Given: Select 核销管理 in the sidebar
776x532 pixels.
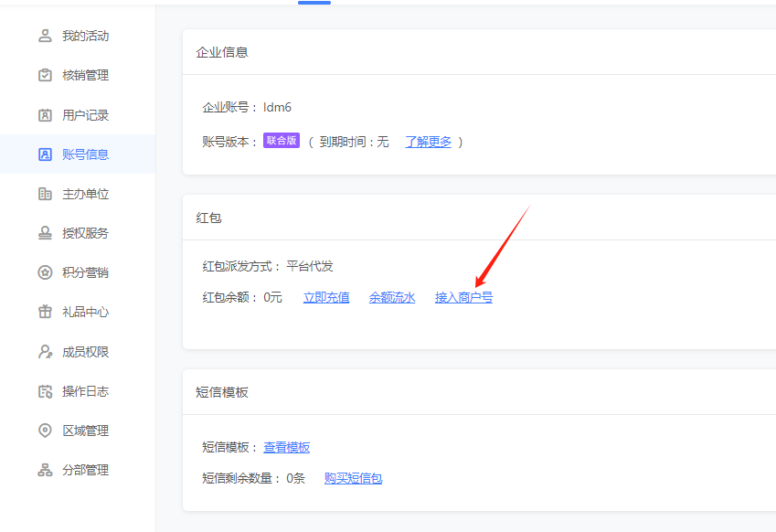Looking at the screenshot, I should pos(85,76).
